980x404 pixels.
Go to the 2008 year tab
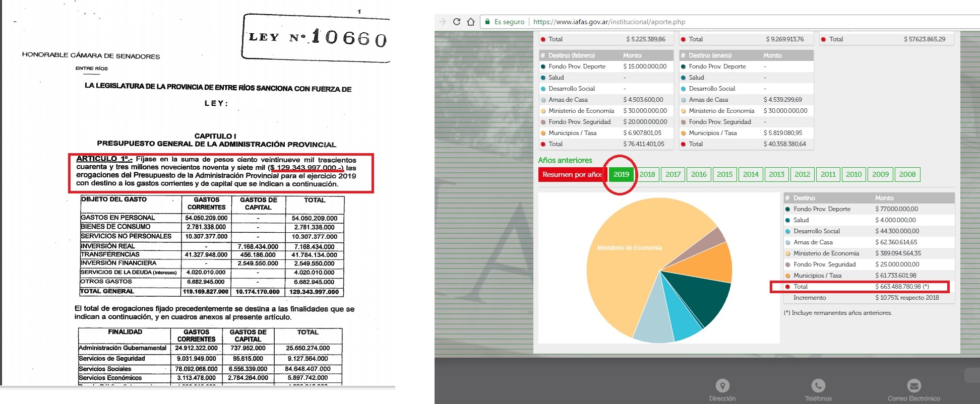[907, 174]
